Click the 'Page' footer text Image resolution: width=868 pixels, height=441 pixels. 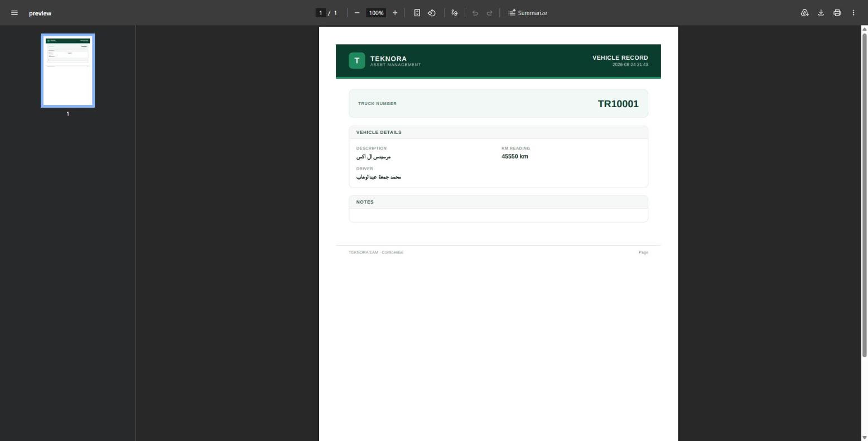(643, 252)
